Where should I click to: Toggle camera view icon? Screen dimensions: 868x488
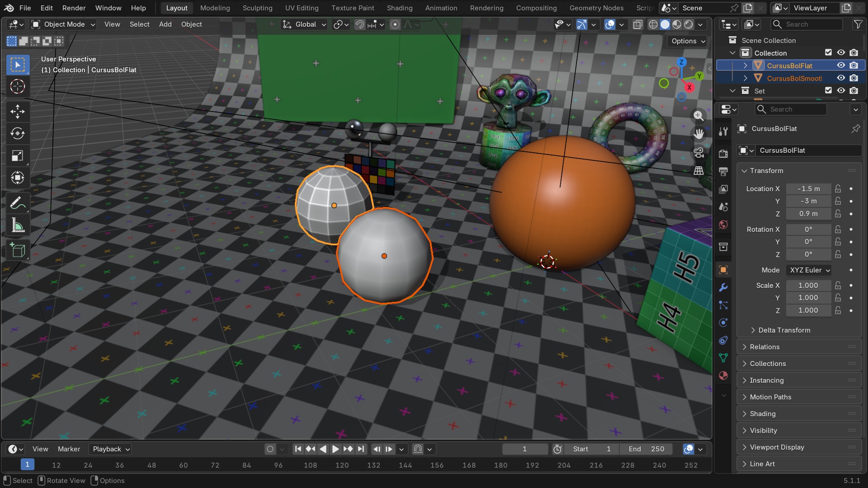point(698,153)
